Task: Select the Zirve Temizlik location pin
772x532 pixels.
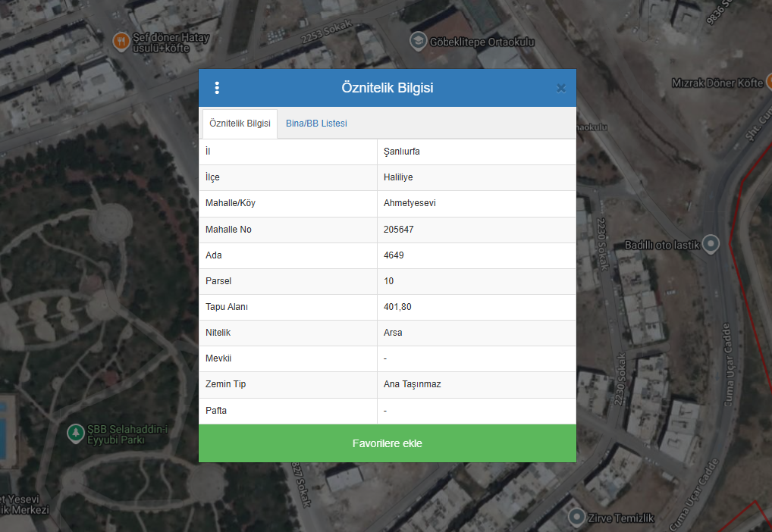Action: coord(577,518)
